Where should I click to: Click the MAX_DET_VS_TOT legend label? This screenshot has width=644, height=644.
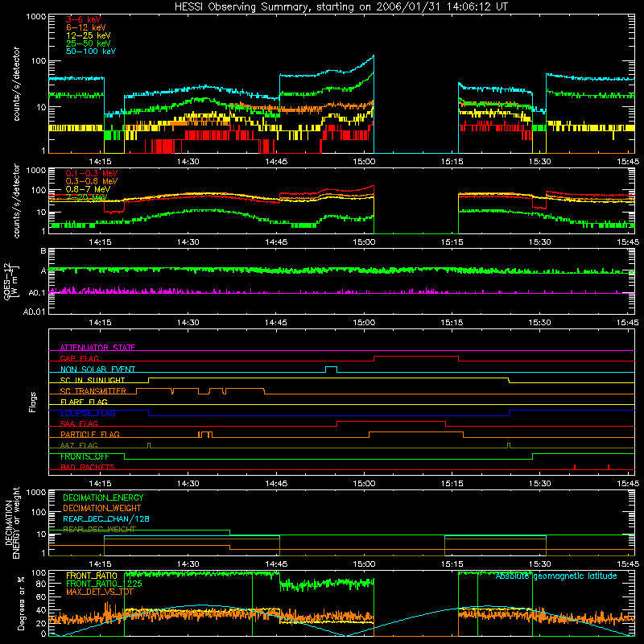click(99, 592)
